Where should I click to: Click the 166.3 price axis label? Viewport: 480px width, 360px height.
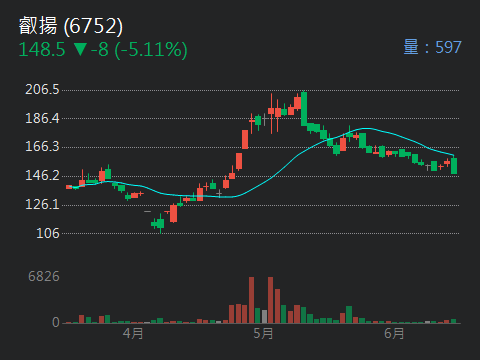(42, 147)
